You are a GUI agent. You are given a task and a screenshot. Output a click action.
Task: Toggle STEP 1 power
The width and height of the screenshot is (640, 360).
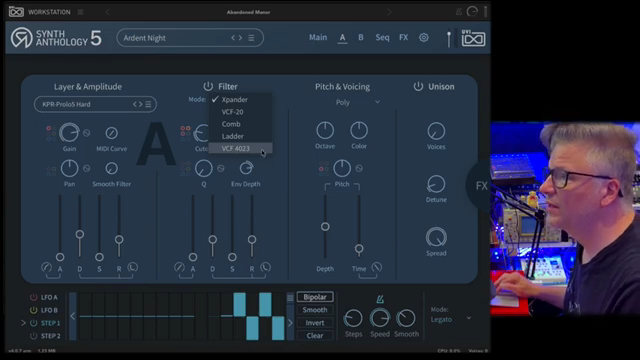(33, 323)
